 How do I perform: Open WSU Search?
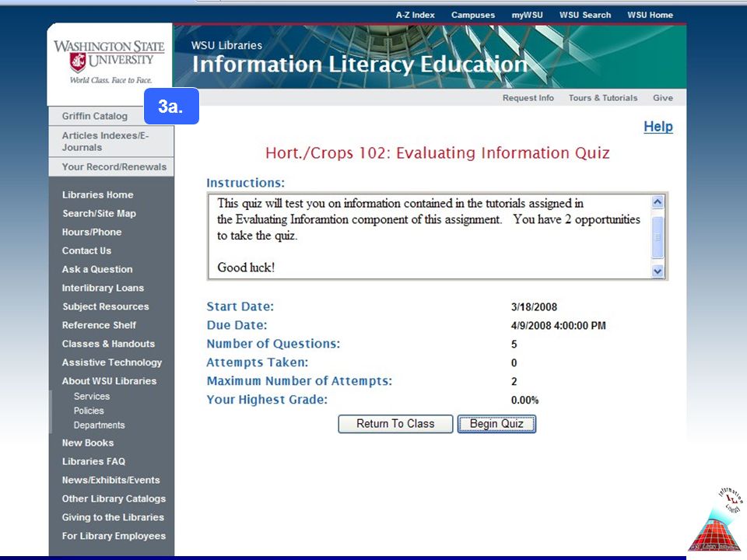[x=585, y=15]
